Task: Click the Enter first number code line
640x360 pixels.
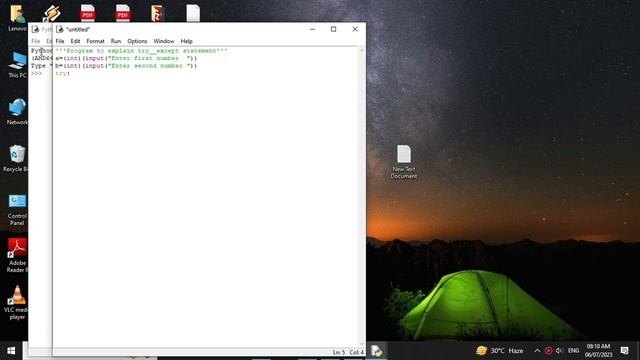Action: [x=126, y=58]
